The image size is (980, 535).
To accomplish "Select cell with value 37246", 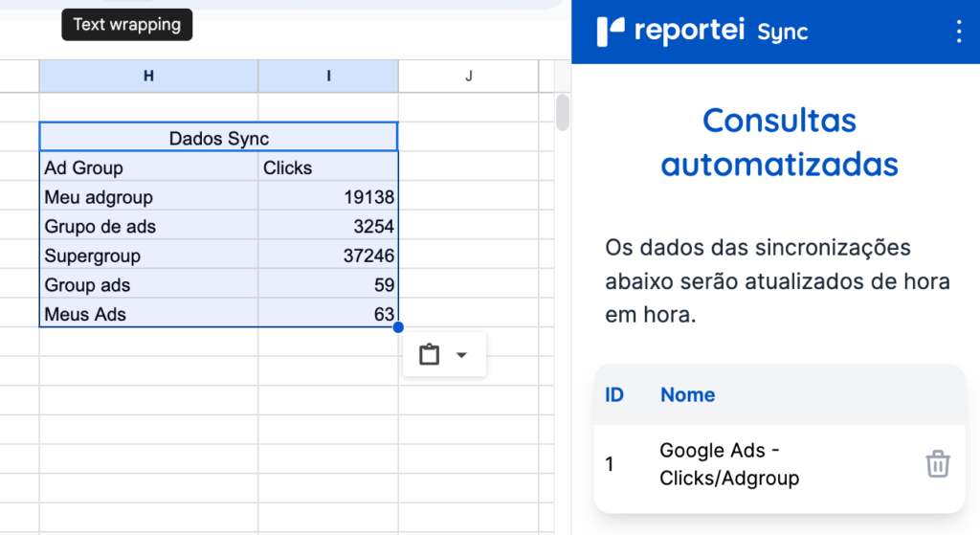I will pyautogui.click(x=328, y=256).
